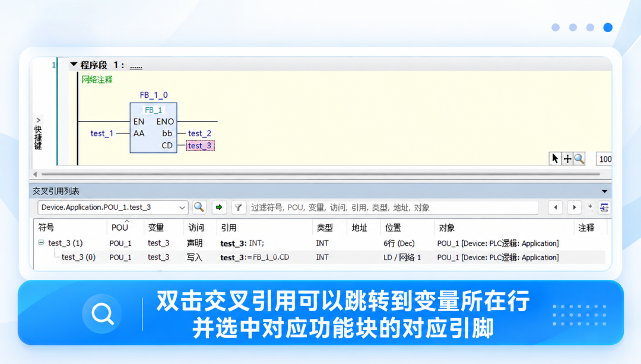Select the FB_1 block type label
The width and height of the screenshot is (641, 364).
(x=153, y=110)
